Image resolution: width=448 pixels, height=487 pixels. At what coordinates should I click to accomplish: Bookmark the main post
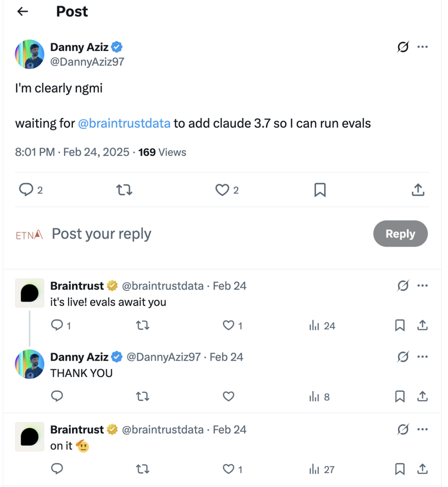(320, 190)
